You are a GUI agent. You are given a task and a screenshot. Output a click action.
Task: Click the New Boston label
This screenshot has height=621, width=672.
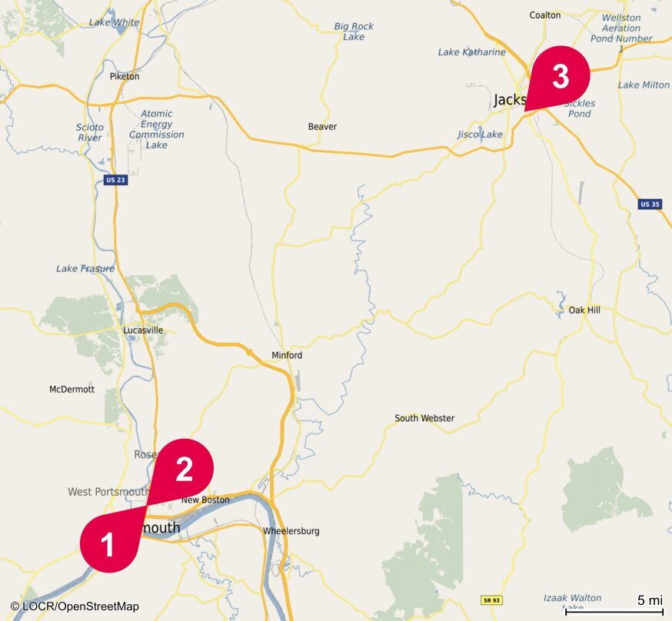[x=205, y=500]
